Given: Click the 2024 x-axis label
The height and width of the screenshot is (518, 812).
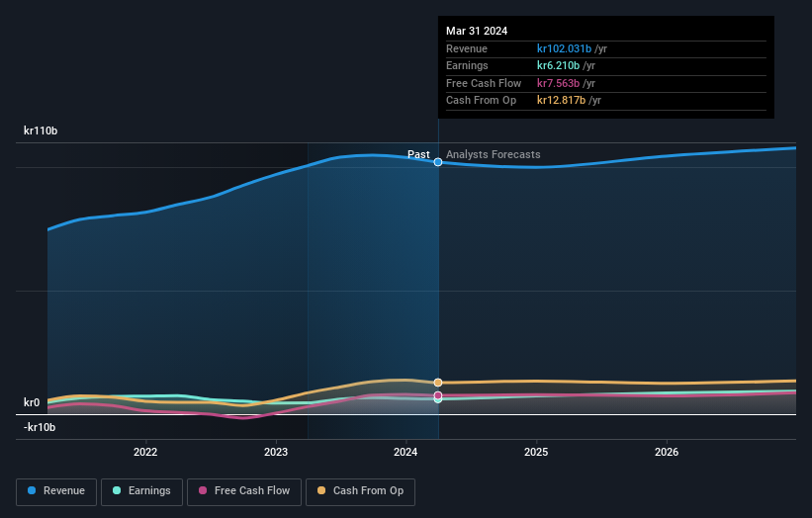Looking at the screenshot, I should point(406,452).
